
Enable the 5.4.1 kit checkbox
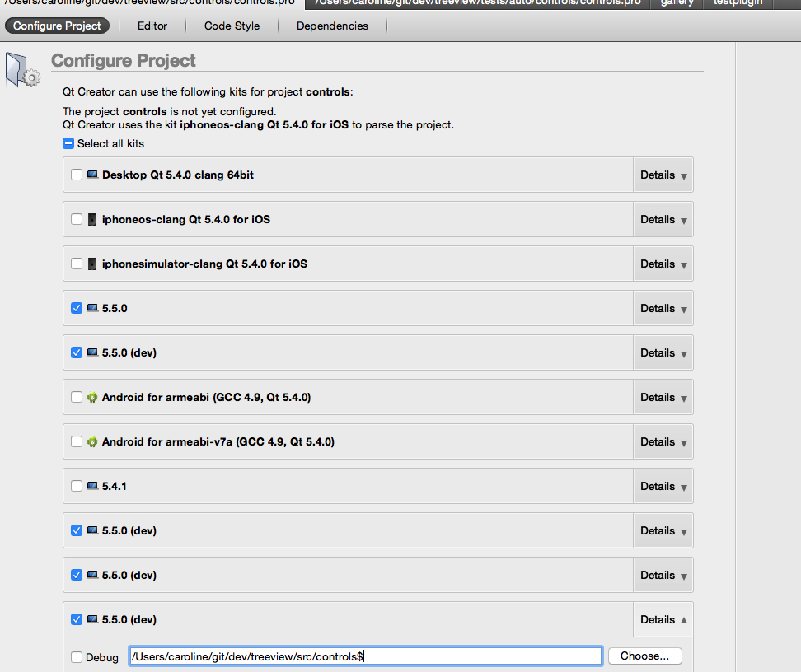(x=77, y=487)
